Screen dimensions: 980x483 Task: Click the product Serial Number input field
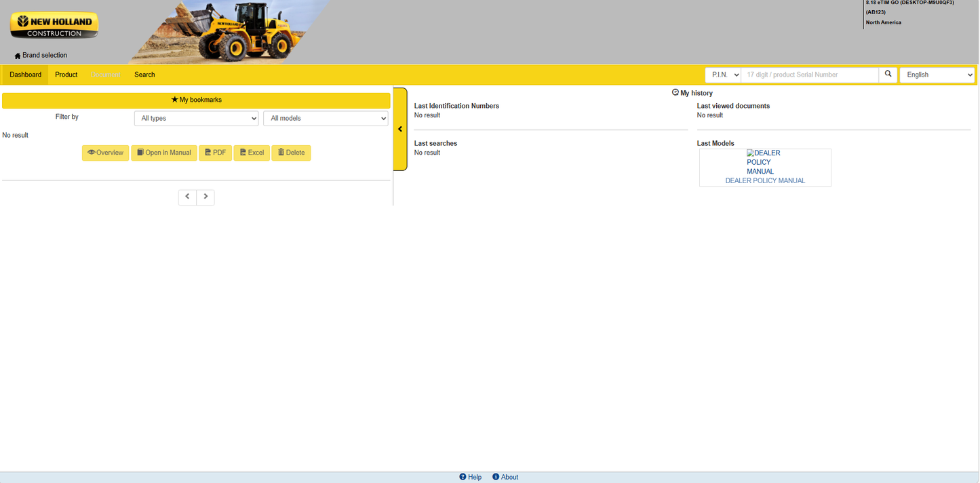(x=810, y=75)
